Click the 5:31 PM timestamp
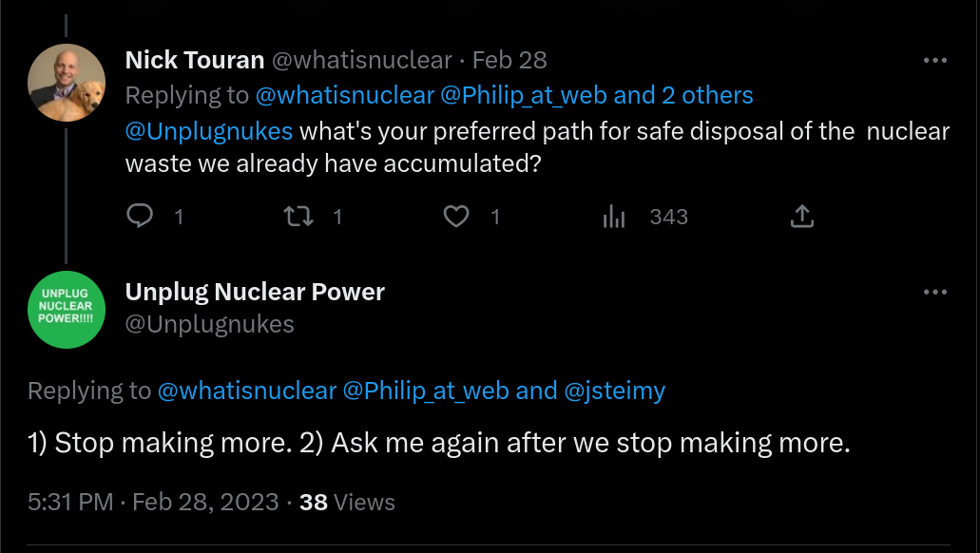980x553 pixels. (70, 502)
